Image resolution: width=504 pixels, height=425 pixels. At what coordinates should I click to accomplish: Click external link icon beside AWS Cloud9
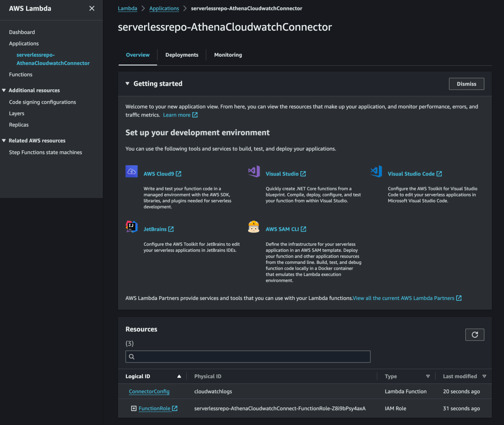[178, 174]
